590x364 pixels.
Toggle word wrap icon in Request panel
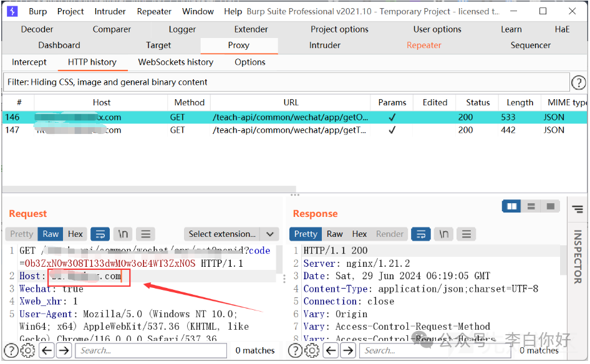pos(100,234)
